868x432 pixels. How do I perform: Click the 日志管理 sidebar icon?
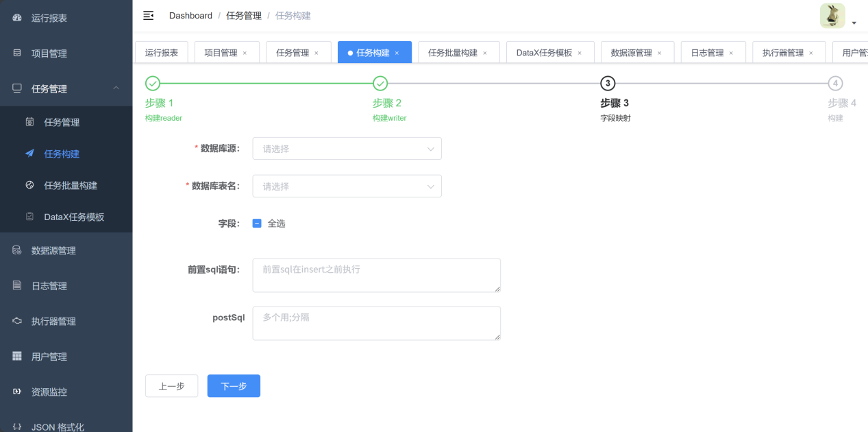coord(17,286)
